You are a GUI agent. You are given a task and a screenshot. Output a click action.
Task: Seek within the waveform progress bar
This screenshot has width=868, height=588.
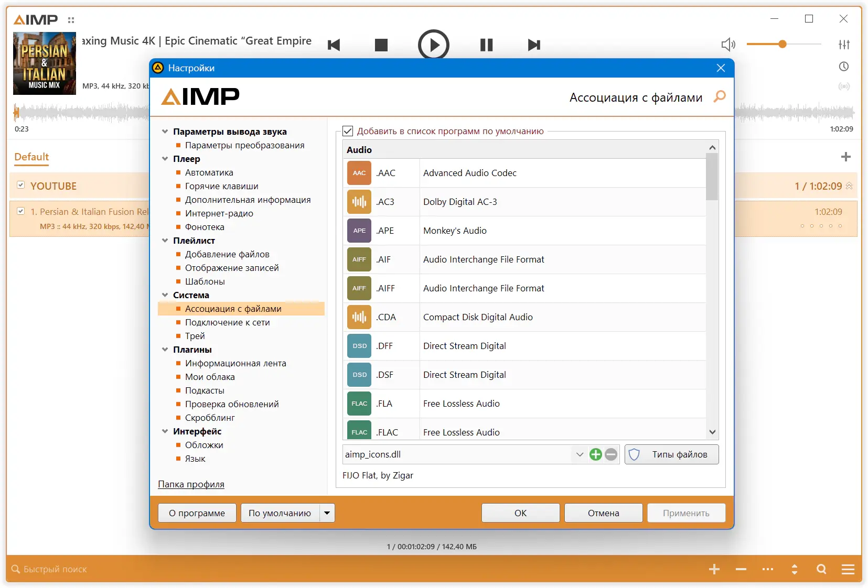click(434, 112)
